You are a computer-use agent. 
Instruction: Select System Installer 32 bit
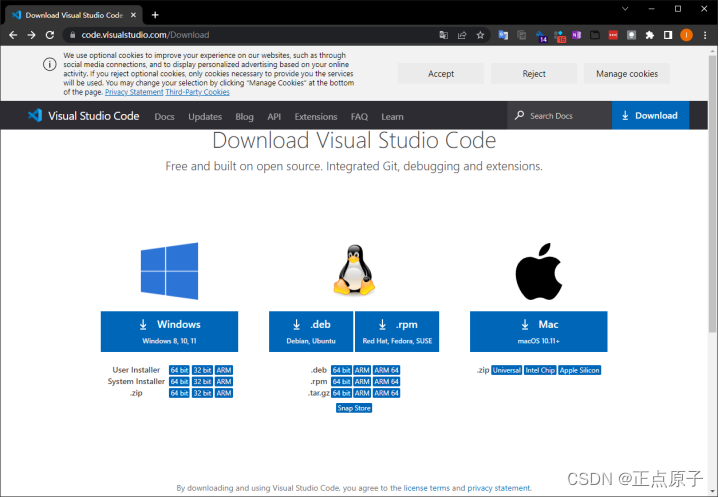click(x=202, y=381)
